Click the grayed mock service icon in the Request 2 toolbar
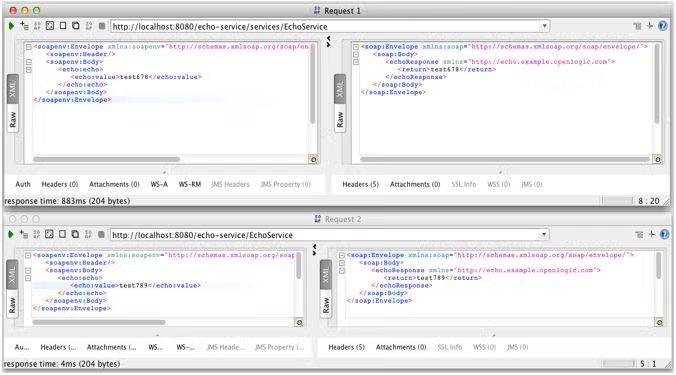 coord(37,234)
